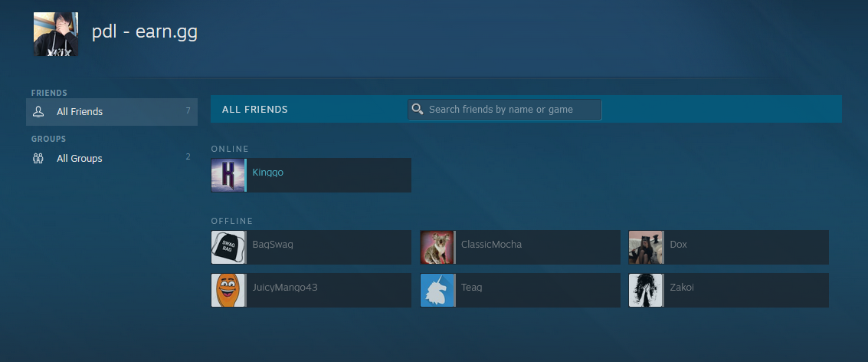Click the group count 2
This screenshot has width=868, height=362.
[188, 157]
